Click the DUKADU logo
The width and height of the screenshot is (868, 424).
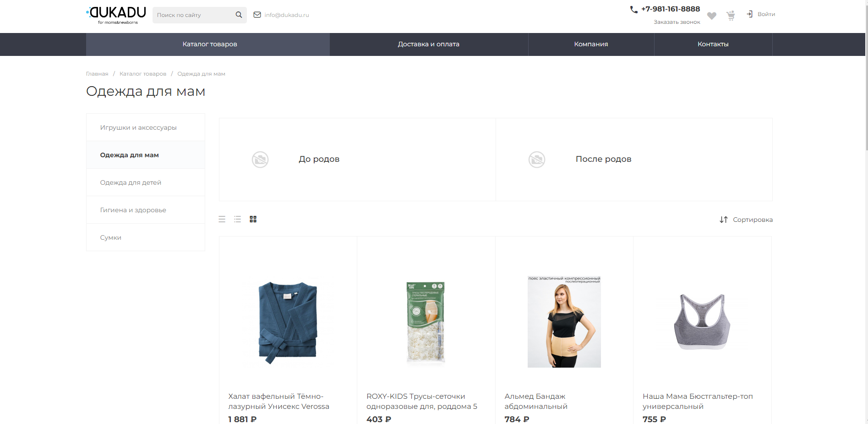pos(116,15)
